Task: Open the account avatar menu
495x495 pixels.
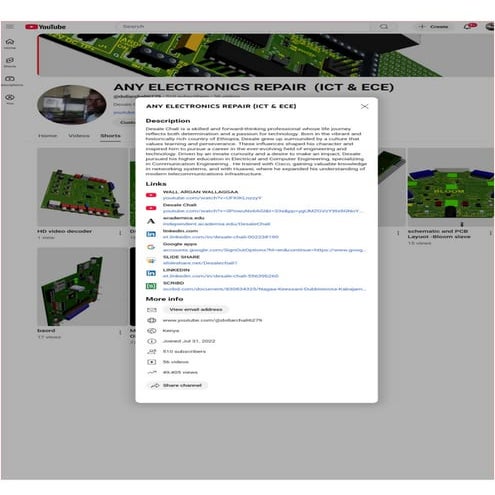Action: [490, 26]
